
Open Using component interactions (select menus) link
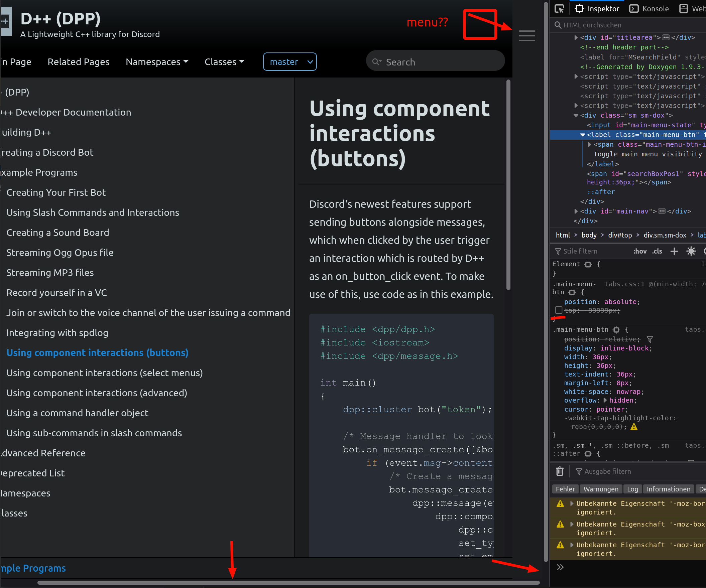105,373
